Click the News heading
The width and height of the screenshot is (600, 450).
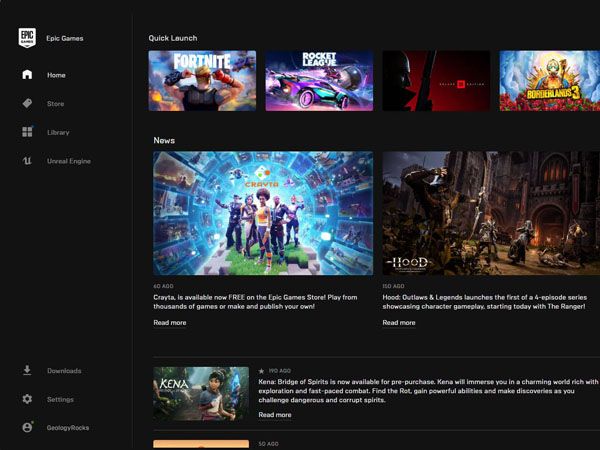164,140
